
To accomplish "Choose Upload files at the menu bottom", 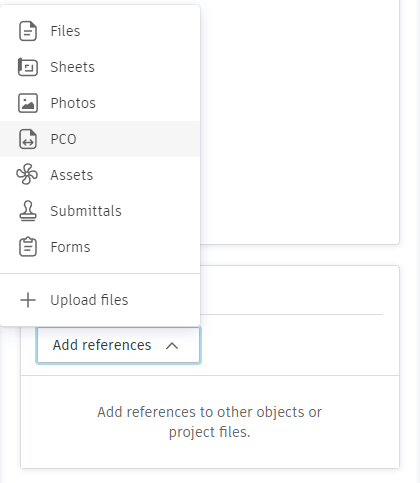I will [100, 300].
